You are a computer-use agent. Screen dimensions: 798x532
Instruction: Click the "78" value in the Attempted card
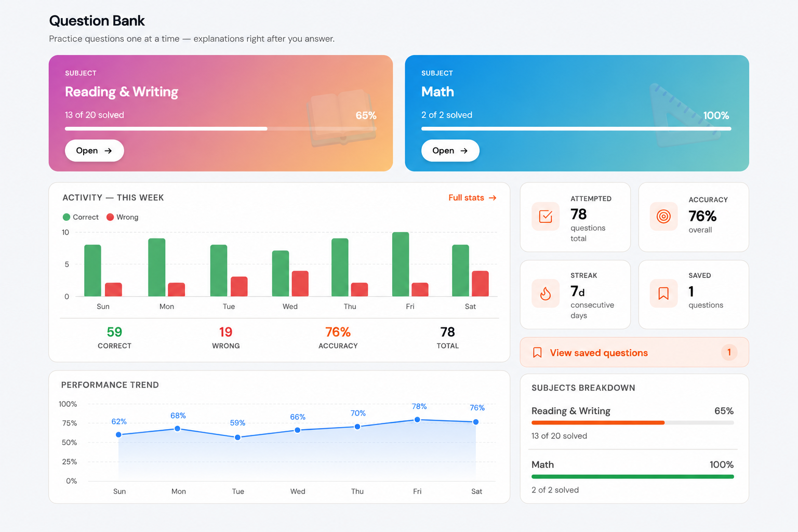coord(579,214)
